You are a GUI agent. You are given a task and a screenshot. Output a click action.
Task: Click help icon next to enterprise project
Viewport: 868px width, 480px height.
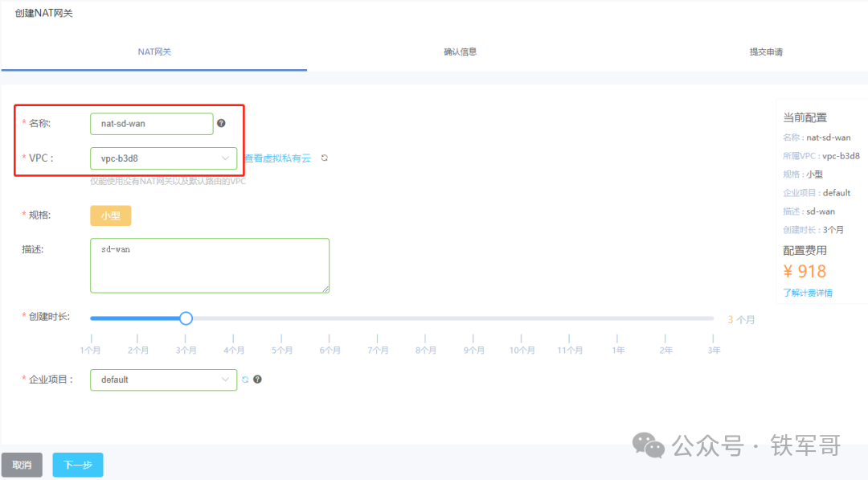coord(257,379)
